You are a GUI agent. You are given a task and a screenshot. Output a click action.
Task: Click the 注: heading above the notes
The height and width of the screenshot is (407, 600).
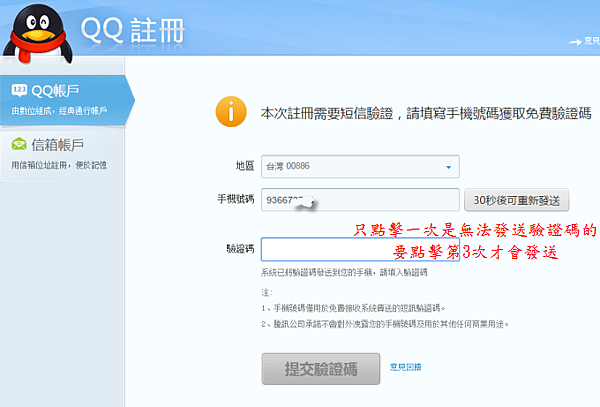(x=267, y=293)
